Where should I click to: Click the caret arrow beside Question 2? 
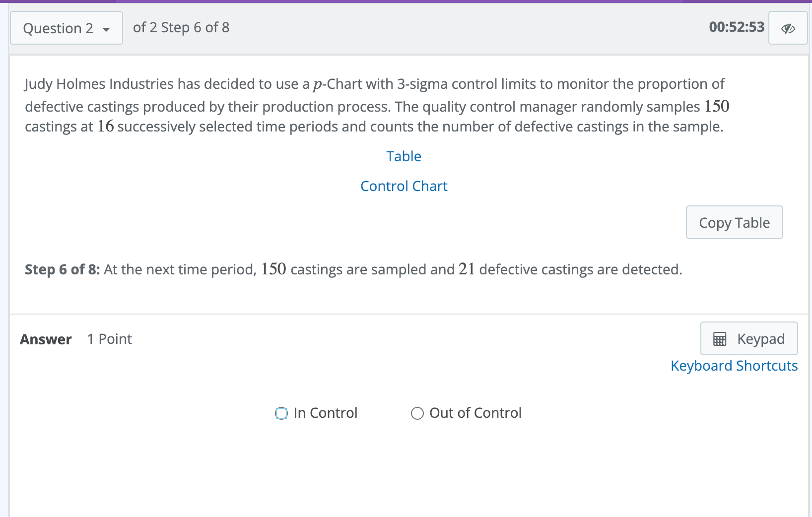point(106,29)
